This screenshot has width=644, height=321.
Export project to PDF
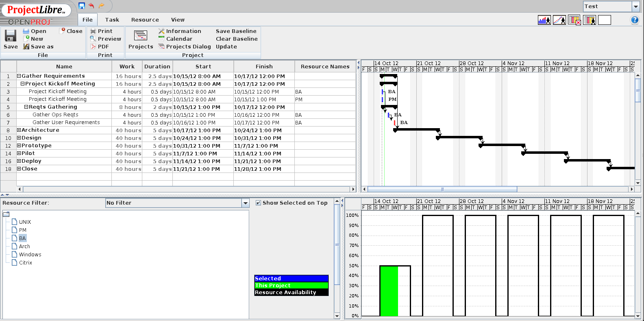coord(100,46)
